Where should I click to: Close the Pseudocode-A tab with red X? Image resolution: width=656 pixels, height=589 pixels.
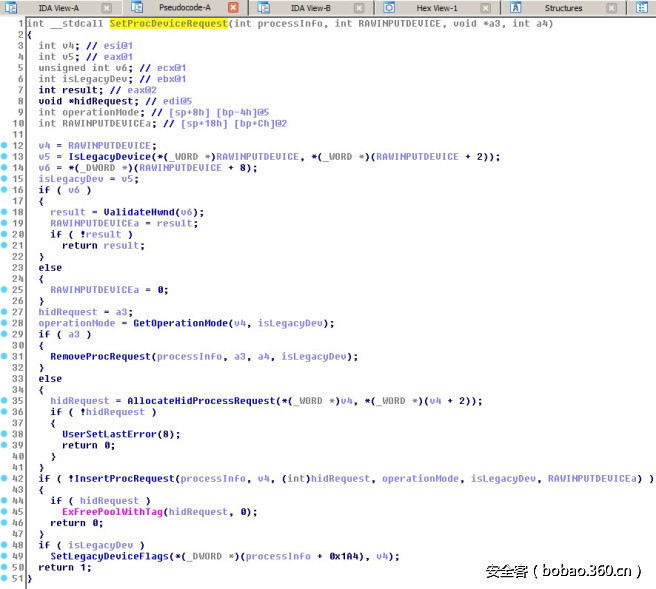(233, 8)
